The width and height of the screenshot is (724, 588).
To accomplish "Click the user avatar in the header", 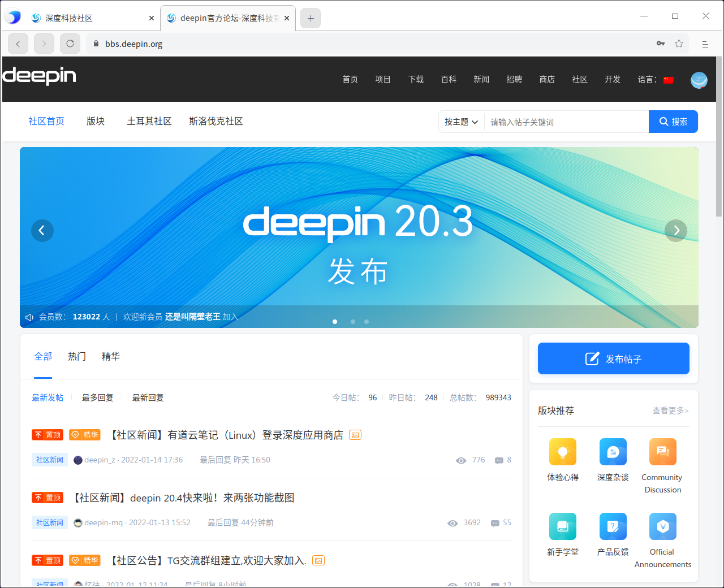I will (699, 80).
